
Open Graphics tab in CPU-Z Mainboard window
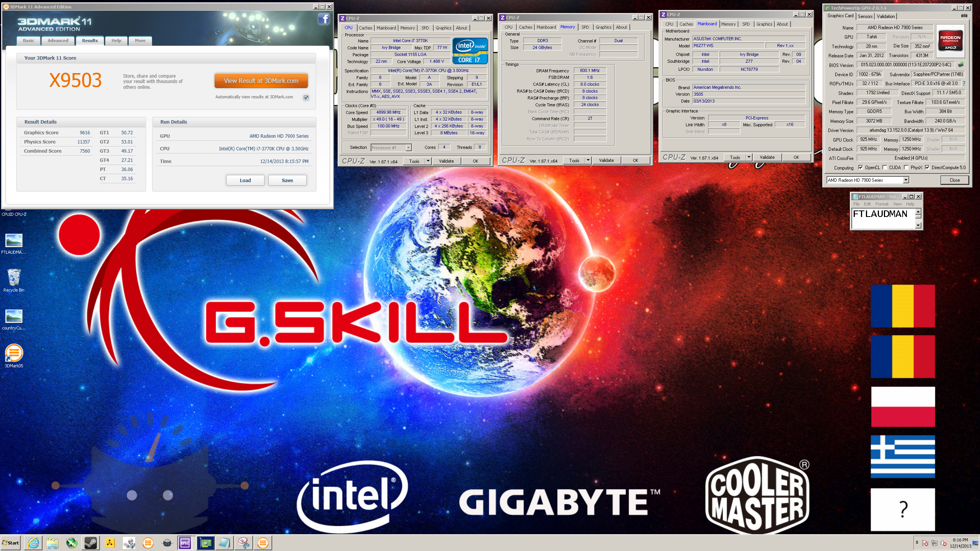[x=764, y=24]
